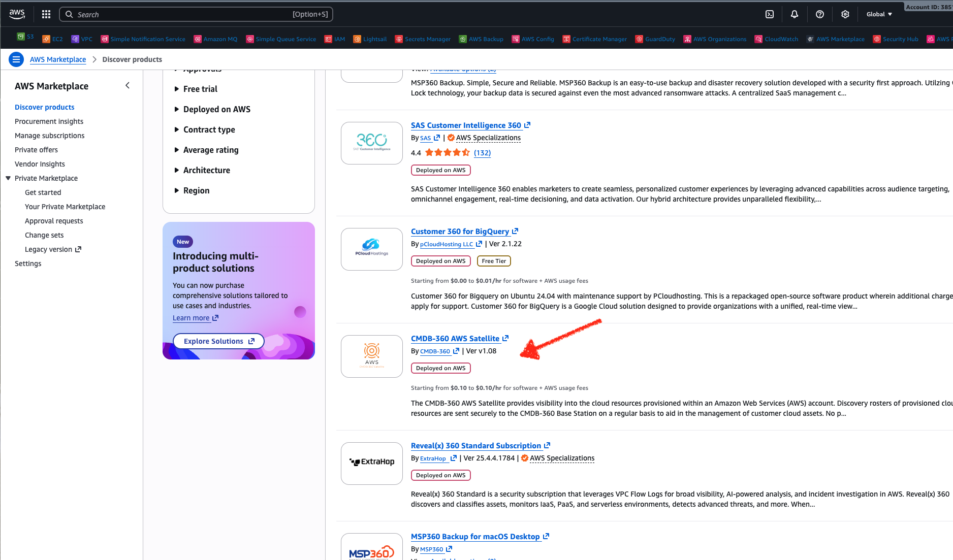Expand the Contract type filter

pyautogui.click(x=205, y=129)
